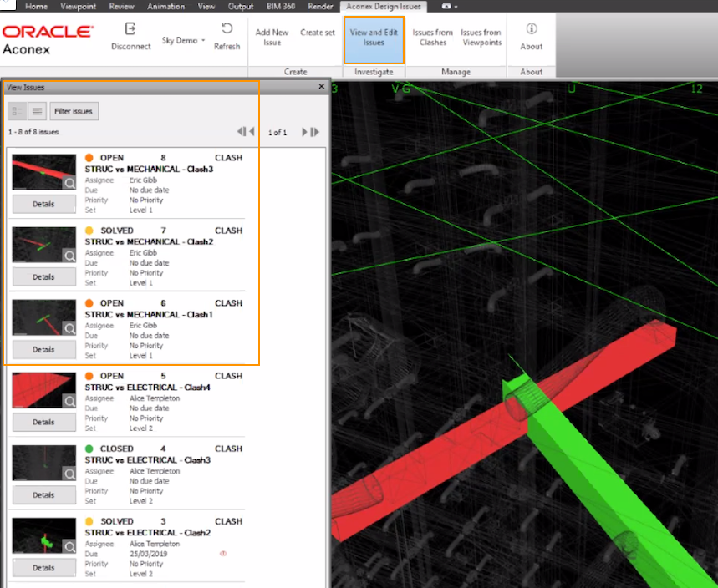
Task: Click the yellow SOLVED status dot for issue 7
Action: click(89, 231)
